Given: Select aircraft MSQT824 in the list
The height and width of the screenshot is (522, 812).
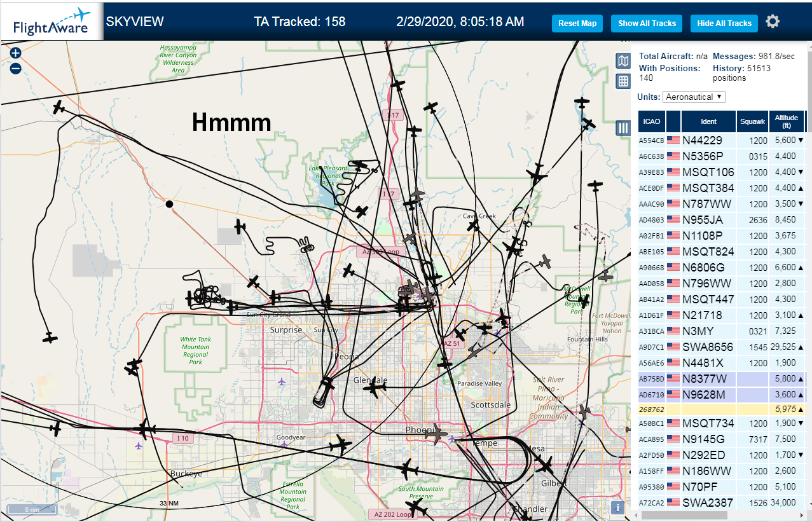Looking at the screenshot, I should tap(722, 252).
